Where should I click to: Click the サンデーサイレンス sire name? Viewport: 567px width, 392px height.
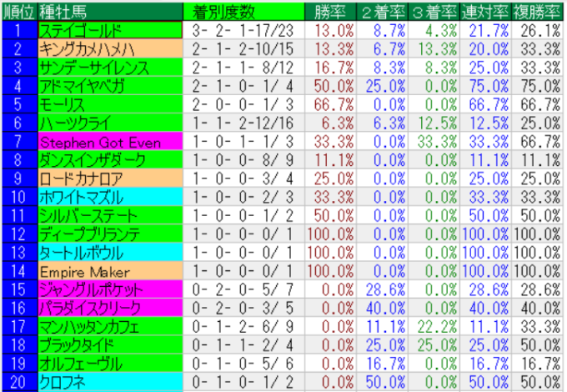click(x=108, y=67)
